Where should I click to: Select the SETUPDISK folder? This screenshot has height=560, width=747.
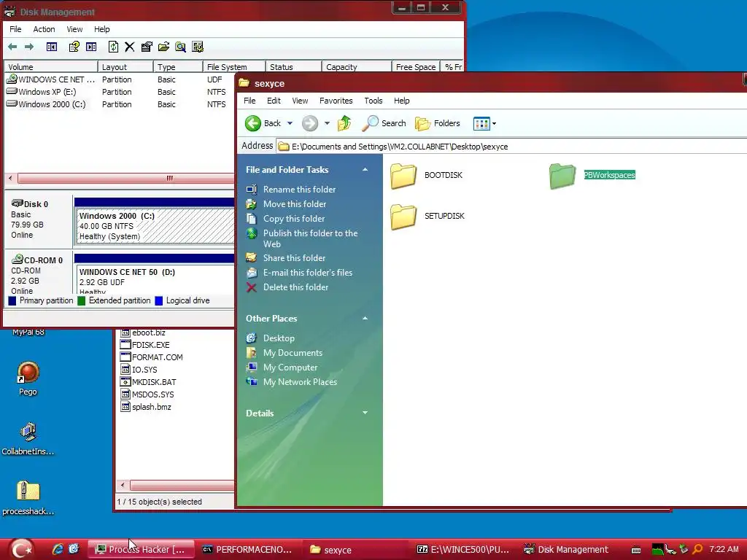pos(427,217)
